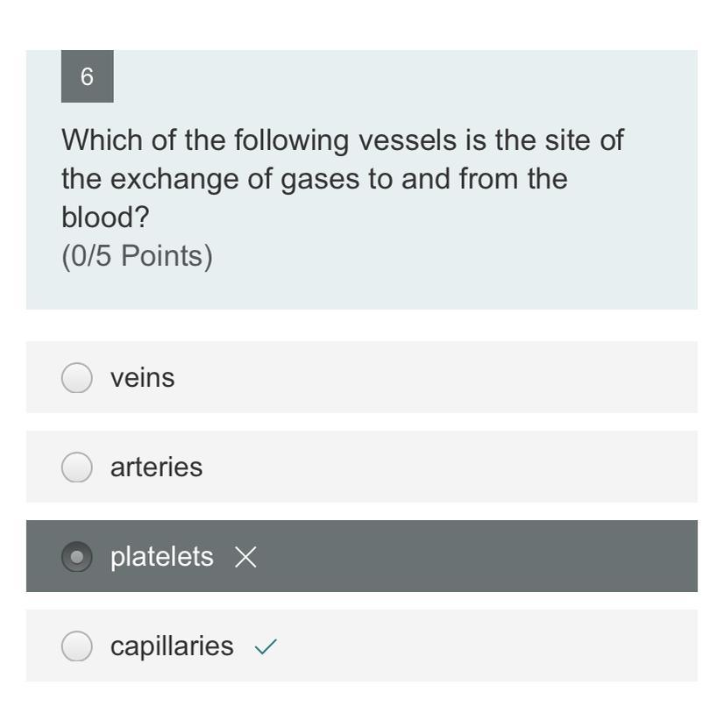Click the incorrect X mark beside platelets
Viewport: 724px width, 728px height.
pos(246,558)
